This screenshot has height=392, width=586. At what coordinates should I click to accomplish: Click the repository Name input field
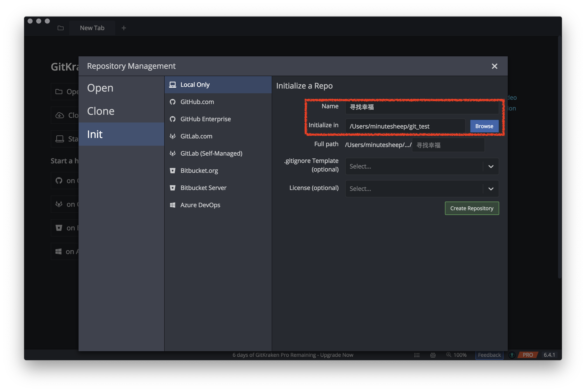[422, 107]
